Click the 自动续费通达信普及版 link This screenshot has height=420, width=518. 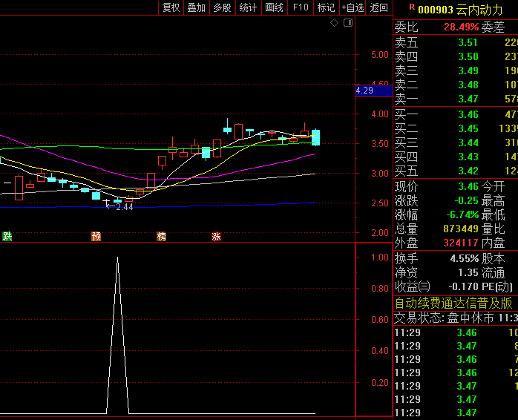453,303
